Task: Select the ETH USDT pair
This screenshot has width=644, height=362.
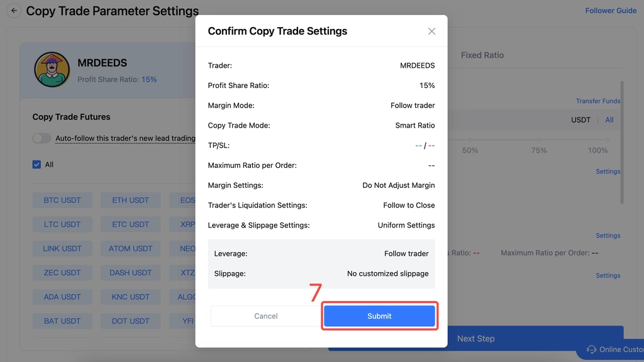Action: pos(130,200)
